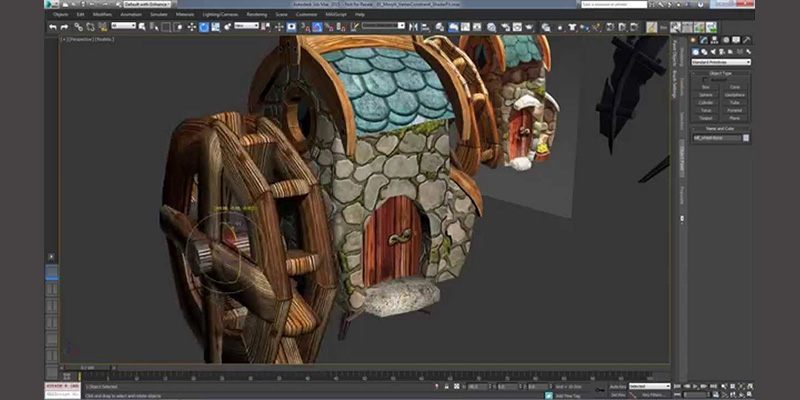This screenshot has height=400, width=800.
Task: Click the Align tool icon
Action: tap(424, 27)
